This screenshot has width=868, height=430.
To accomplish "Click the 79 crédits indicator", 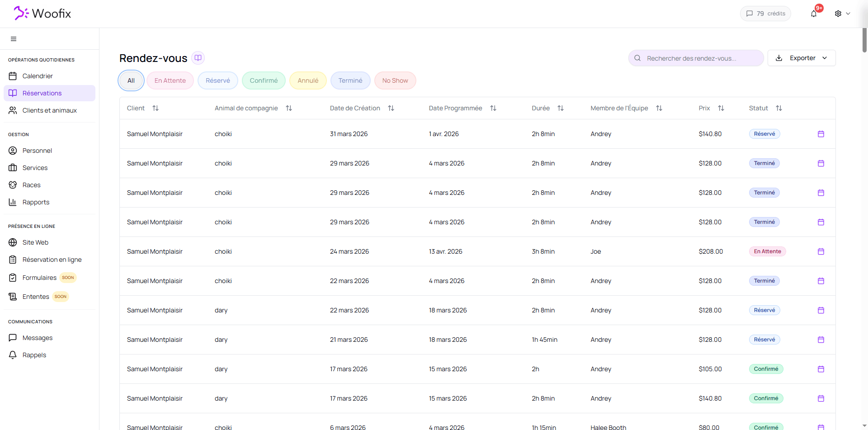I will tap(765, 14).
